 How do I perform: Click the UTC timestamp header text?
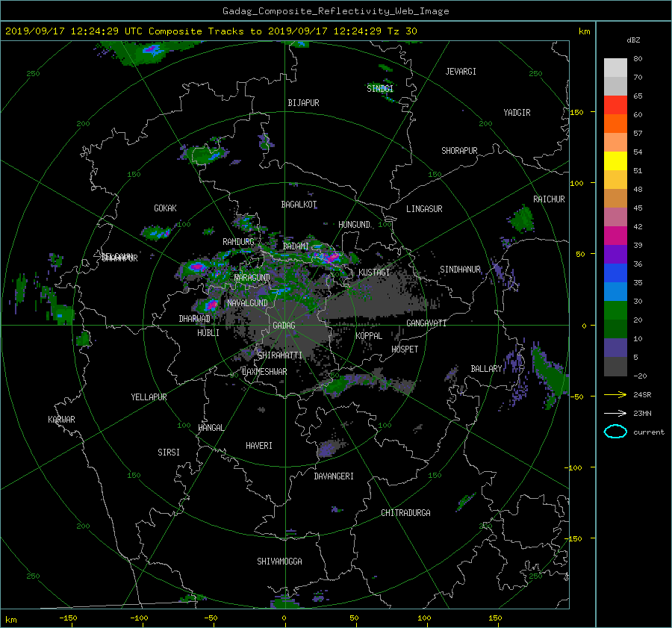[211, 31]
